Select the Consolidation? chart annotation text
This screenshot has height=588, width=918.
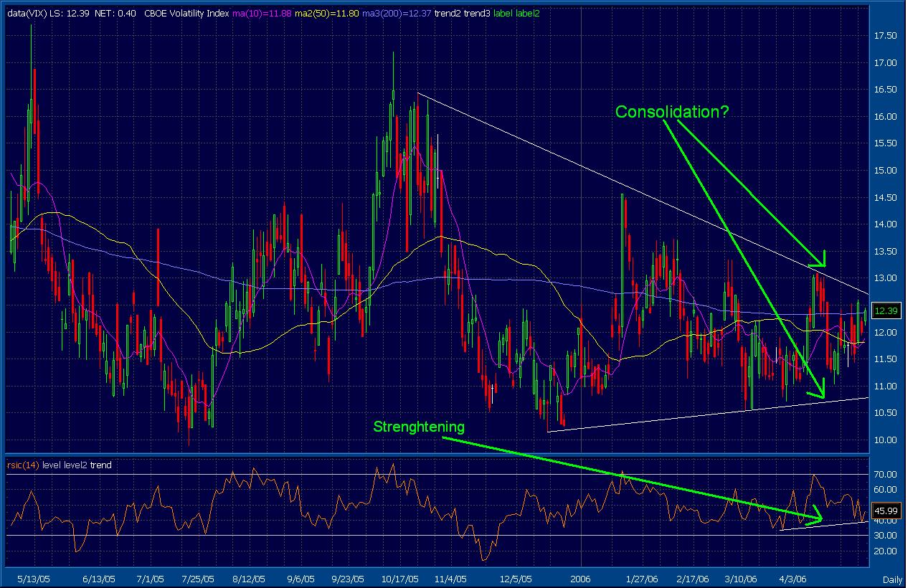pyautogui.click(x=672, y=112)
